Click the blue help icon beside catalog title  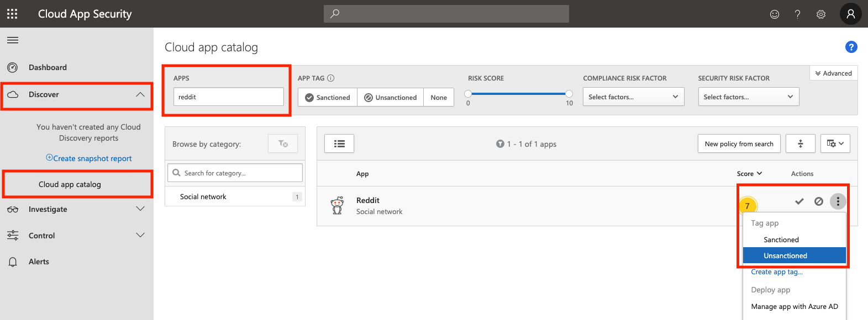851,47
